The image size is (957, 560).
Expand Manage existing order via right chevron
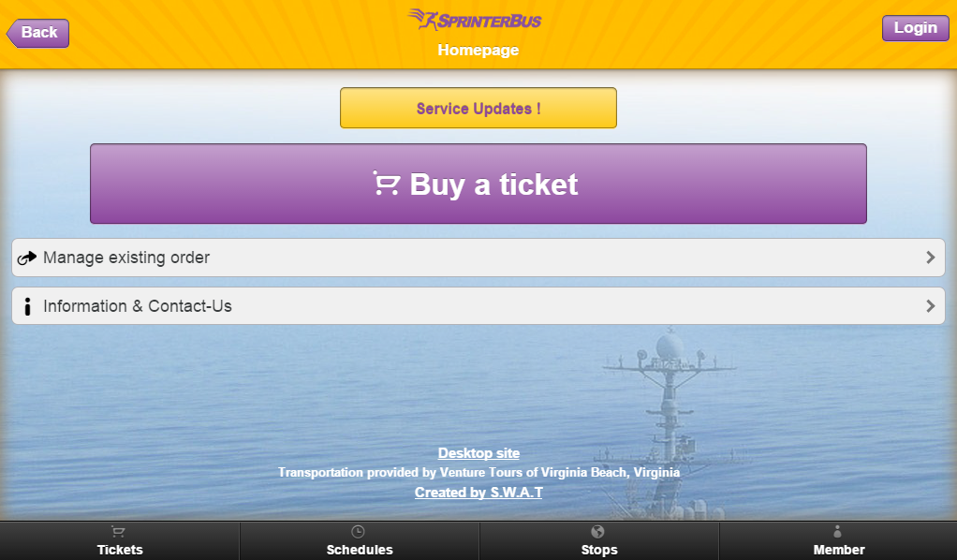931,258
